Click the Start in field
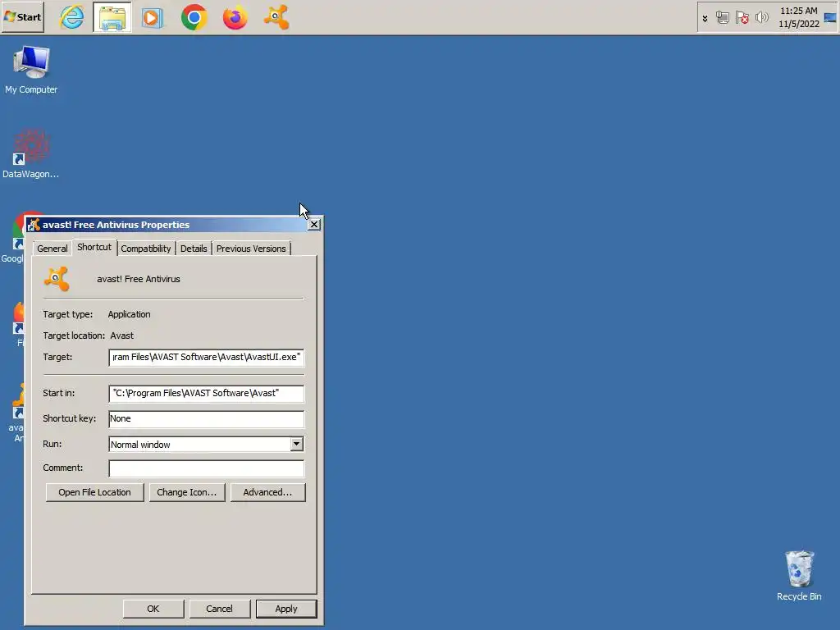This screenshot has height=630, width=840. pyautogui.click(x=206, y=394)
